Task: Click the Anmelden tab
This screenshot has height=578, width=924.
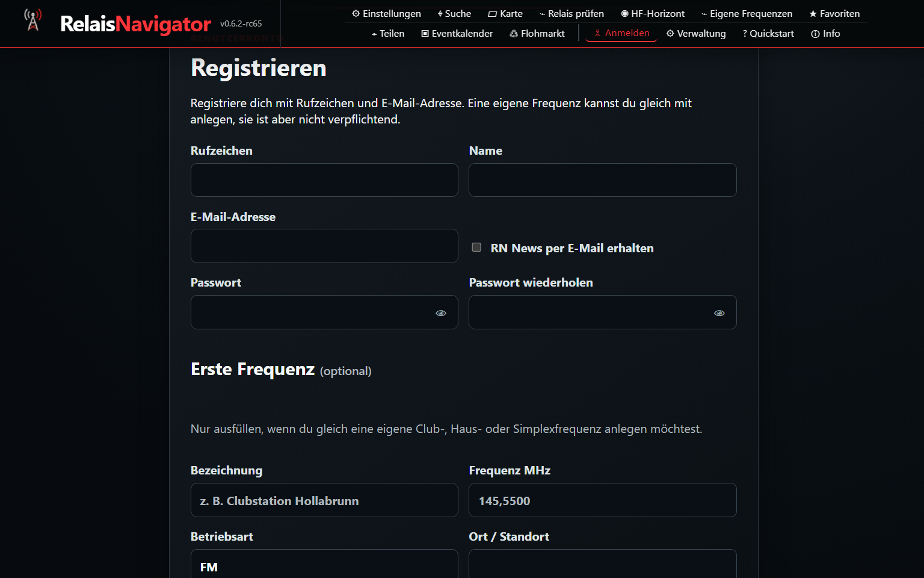Action: [621, 33]
